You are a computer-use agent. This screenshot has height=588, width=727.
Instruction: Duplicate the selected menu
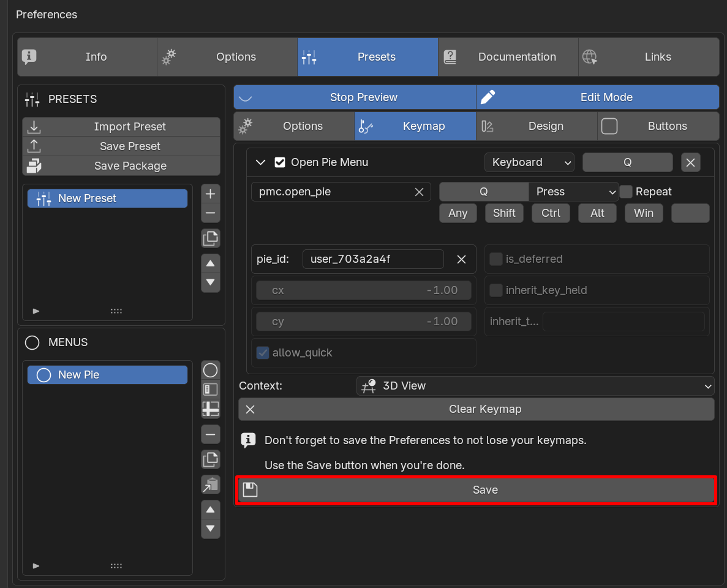(210, 459)
